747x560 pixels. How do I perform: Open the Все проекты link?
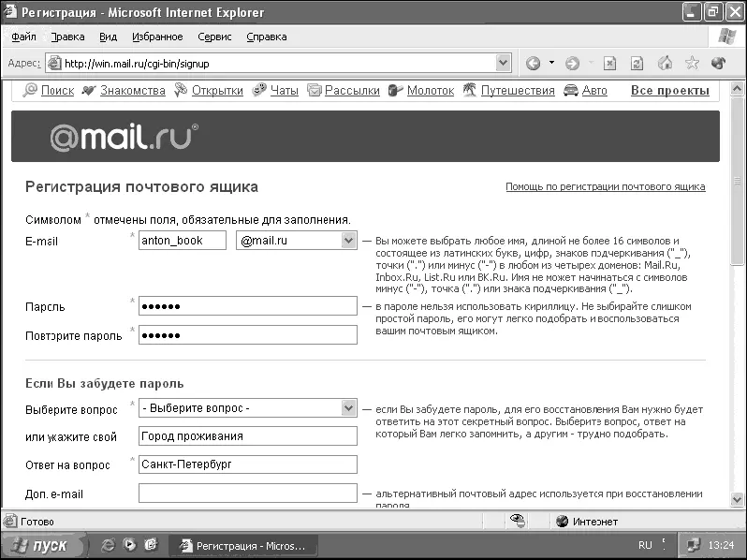tap(670, 90)
